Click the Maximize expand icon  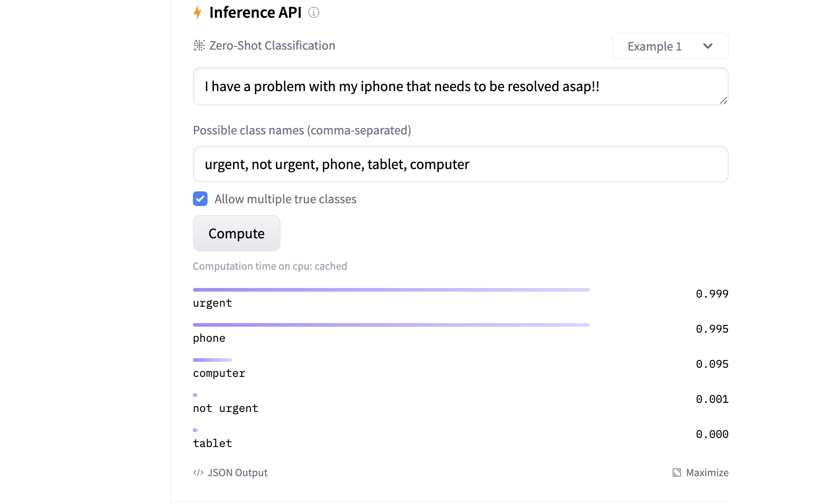click(677, 473)
